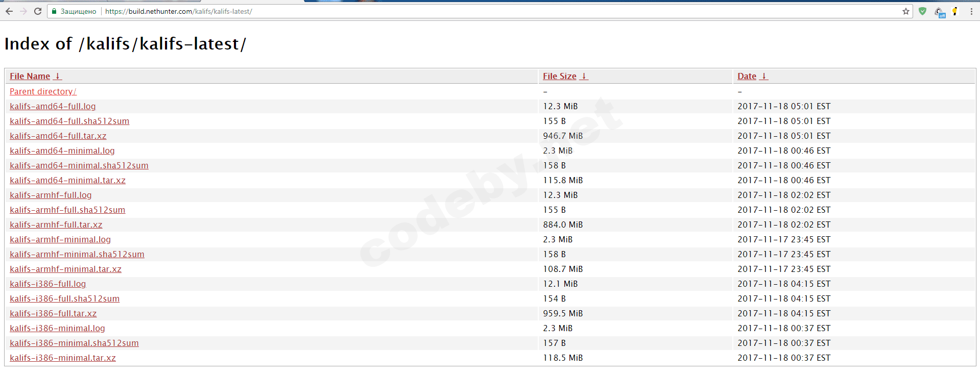
Task: Click the date of kalifs-armhf-minimal.tar.xz
Action: pos(784,269)
